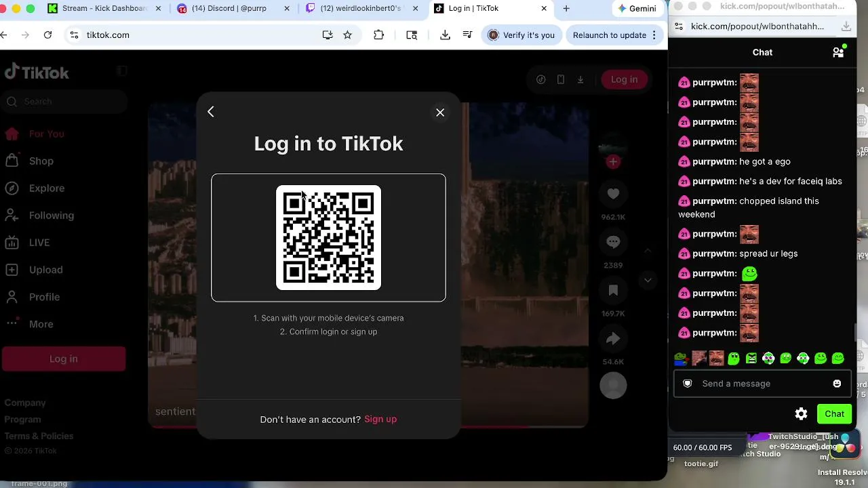Click the Send a message field in Kick chat
868x488 pixels.
(762, 384)
